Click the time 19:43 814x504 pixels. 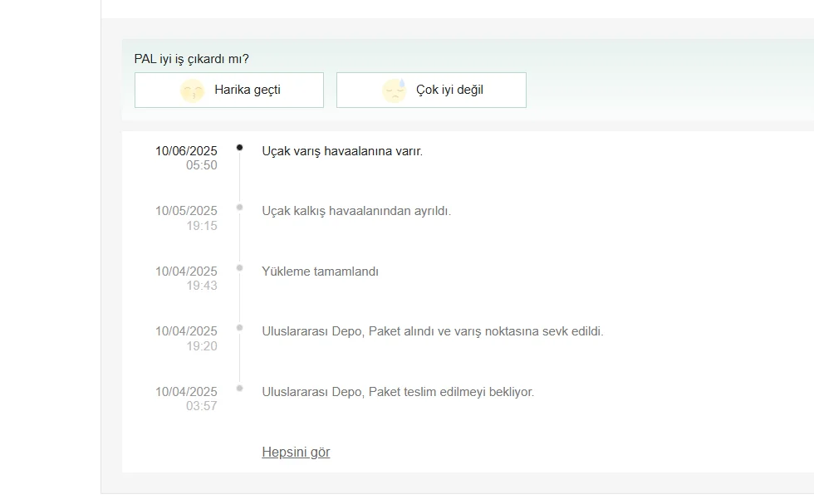coord(201,286)
